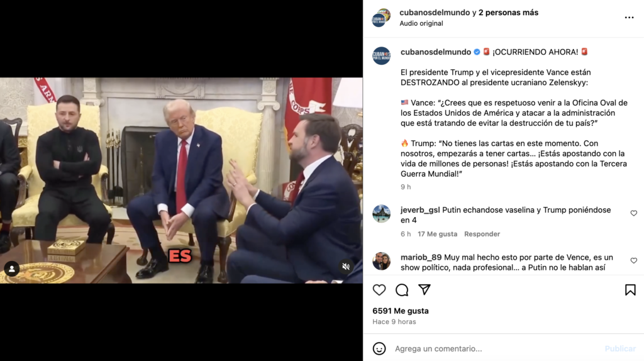The height and width of the screenshot is (361, 644).
Task: Click the Responder link under jeverb_gsl's comment
Action: pyautogui.click(x=482, y=234)
